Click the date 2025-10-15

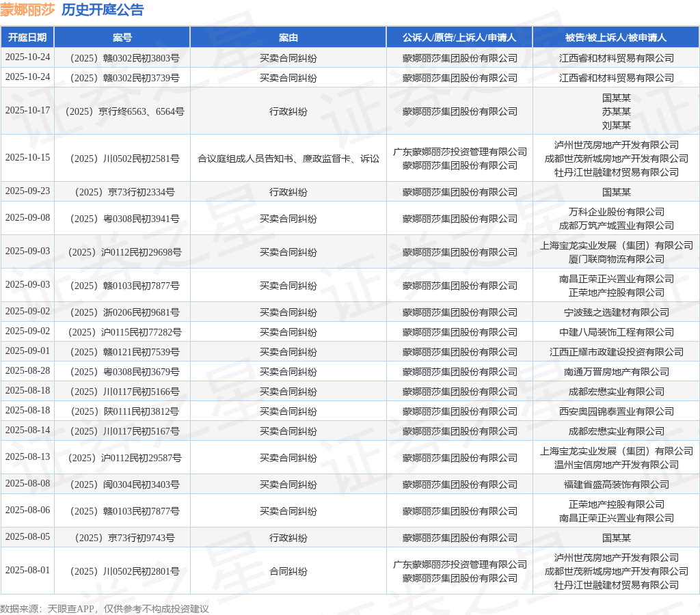tap(27, 158)
